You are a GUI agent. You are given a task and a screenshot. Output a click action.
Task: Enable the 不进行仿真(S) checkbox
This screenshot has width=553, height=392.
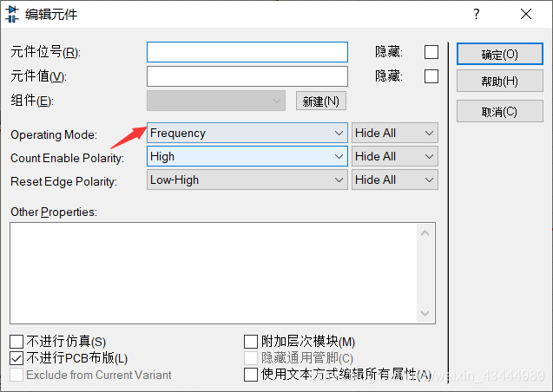[16, 342]
